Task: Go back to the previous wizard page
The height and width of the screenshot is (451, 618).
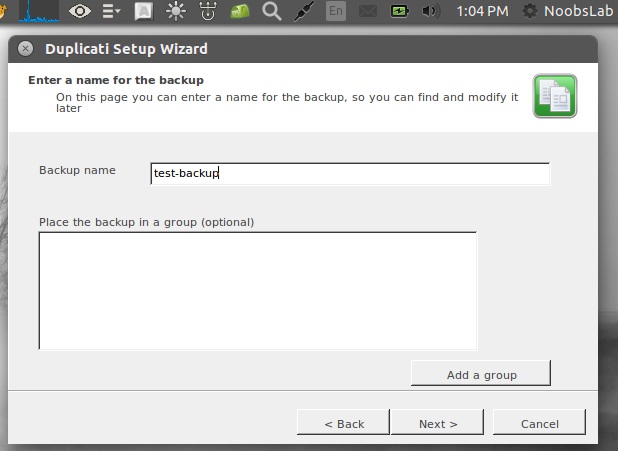Action: tap(343, 422)
